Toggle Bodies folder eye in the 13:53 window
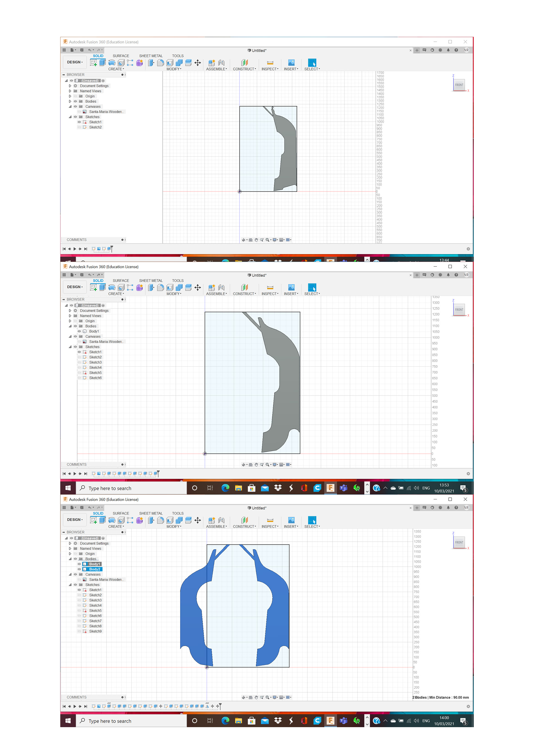This screenshot has width=534, height=756. pyautogui.click(x=75, y=326)
